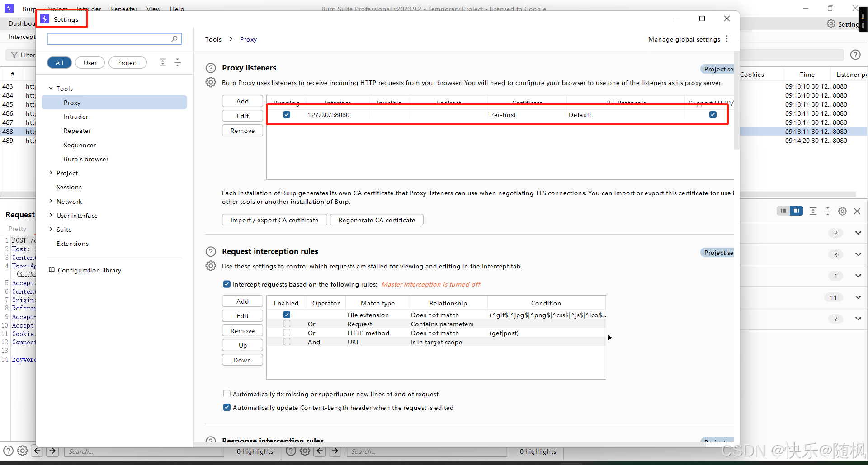Screen dimensions: 868x465
Task: Uncheck Automatically update Content-Length header
Action: click(x=227, y=408)
